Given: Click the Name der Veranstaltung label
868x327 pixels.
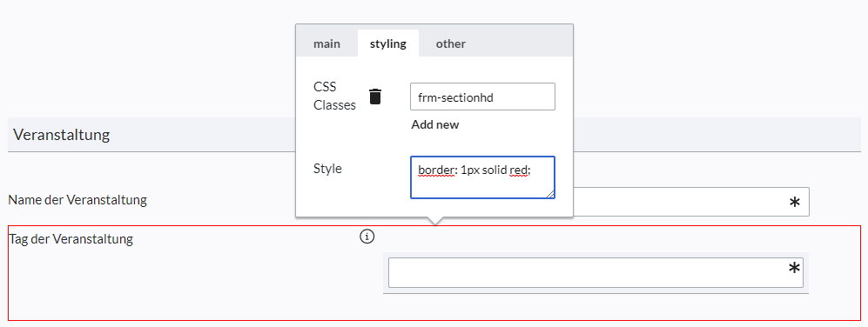Looking at the screenshot, I should click(77, 200).
